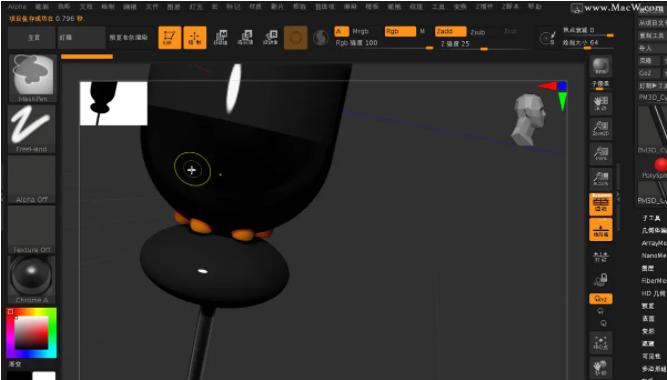Click the small Z-axis rotation icon
This screenshot has height=380, width=667.
[603, 323]
